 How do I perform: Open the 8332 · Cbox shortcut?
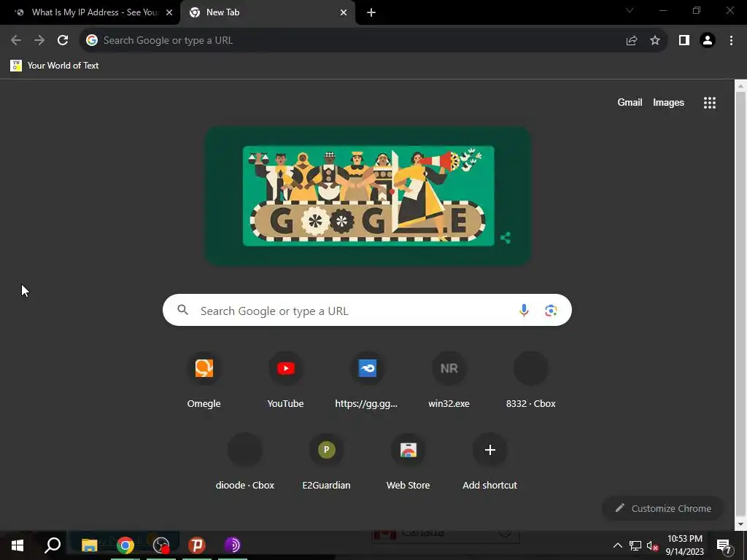coord(531,381)
